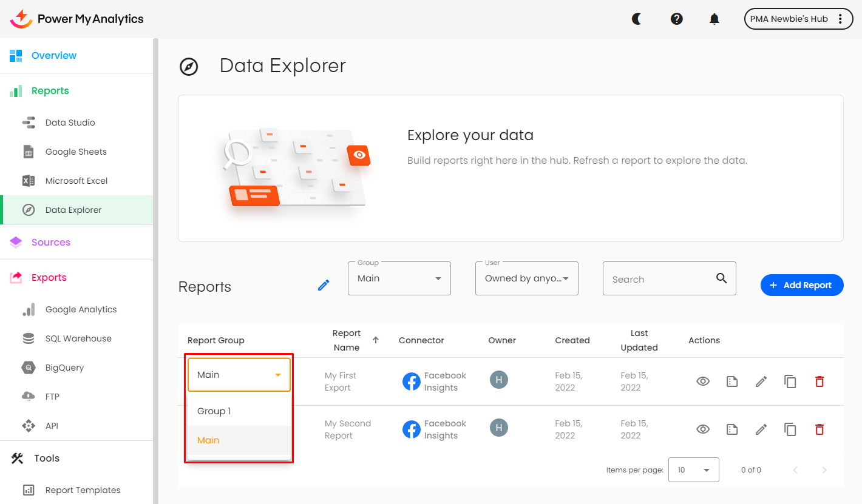Open document icon for My Second Report

click(732, 429)
